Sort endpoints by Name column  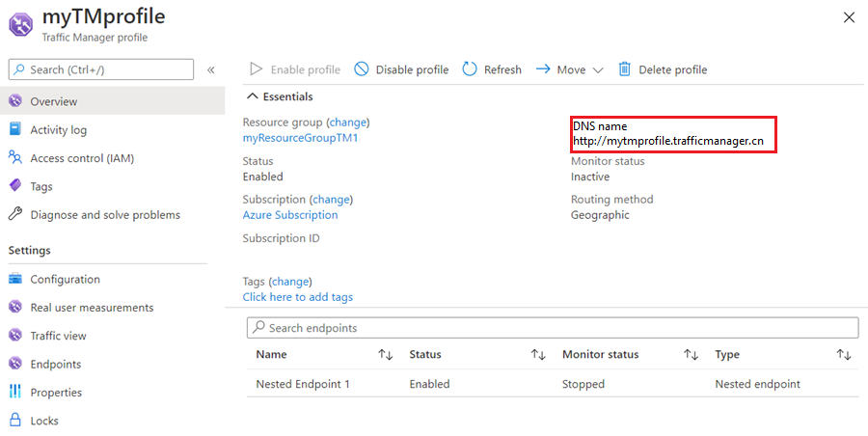[385, 355]
